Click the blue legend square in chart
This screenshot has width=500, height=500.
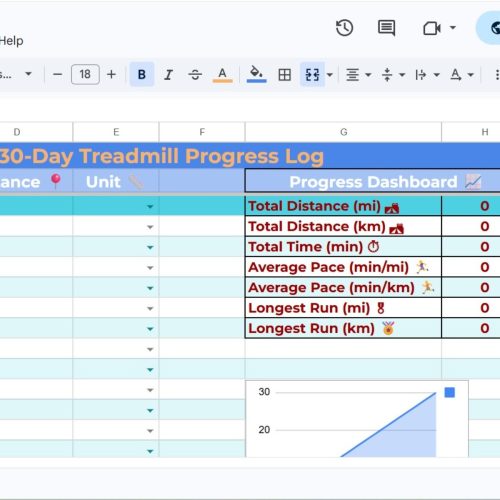(450, 392)
